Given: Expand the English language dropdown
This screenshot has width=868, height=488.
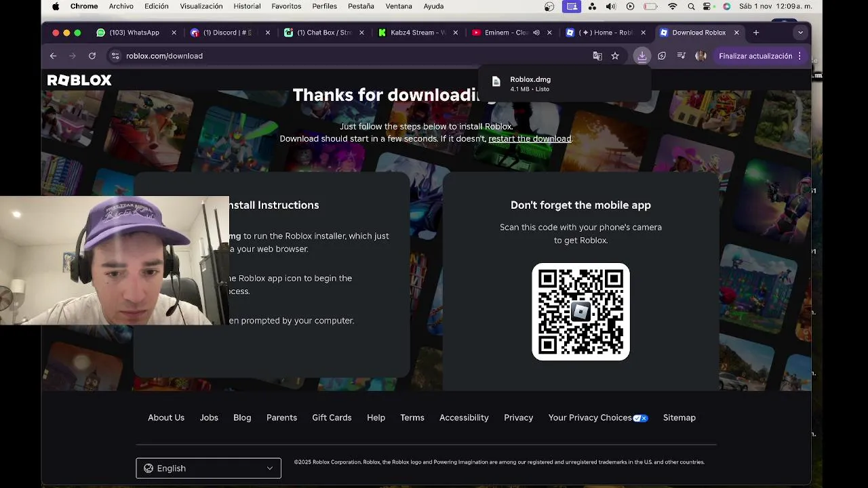Looking at the screenshot, I should [x=208, y=468].
